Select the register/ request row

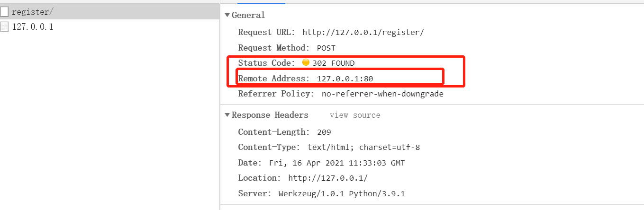[110, 12]
